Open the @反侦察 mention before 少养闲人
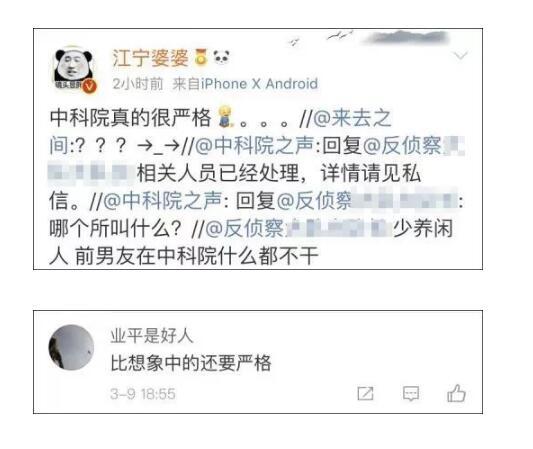Image resolution: width=533 pixels, height=449 pixels. 244,228
